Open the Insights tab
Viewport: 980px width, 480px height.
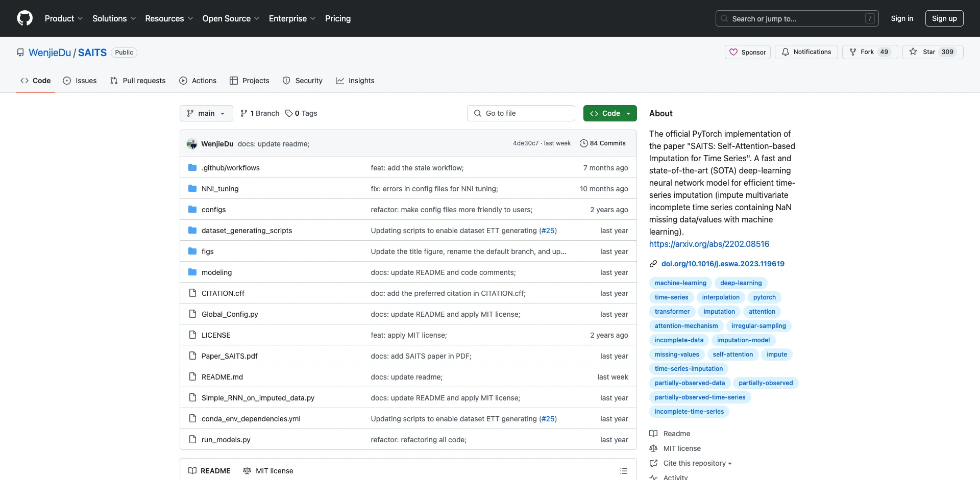pos(355,81)
